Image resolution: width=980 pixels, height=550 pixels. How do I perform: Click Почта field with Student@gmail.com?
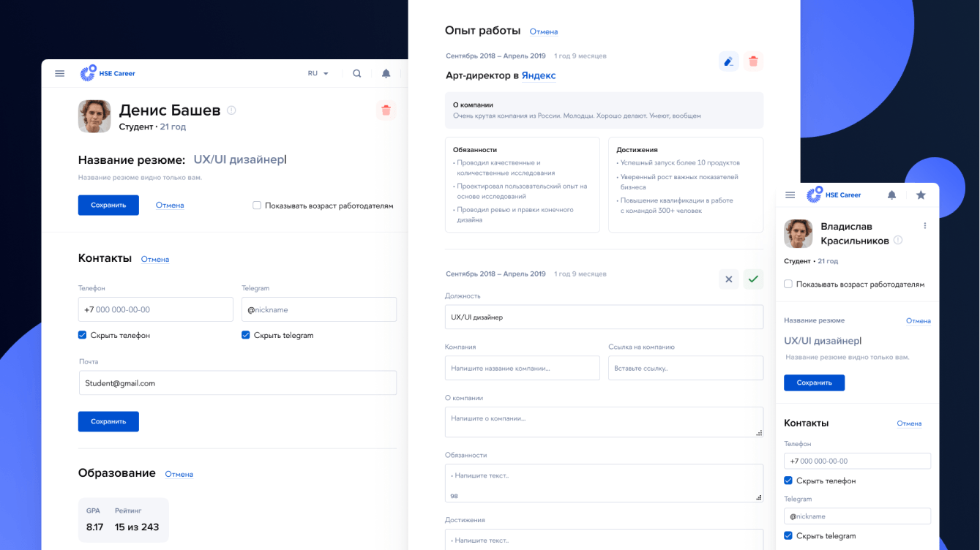[x=238, y=383]
